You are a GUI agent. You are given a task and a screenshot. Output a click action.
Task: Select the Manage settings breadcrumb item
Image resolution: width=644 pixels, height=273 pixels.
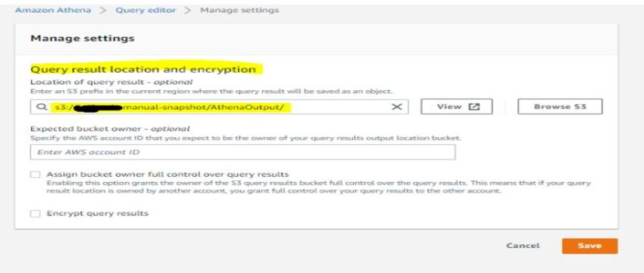[239, 10]
